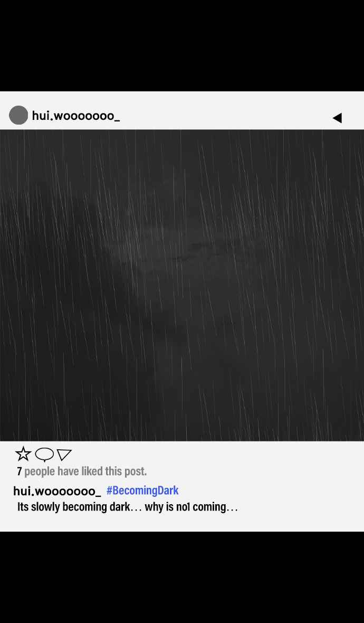Image resolution: width=364 pixels, height=623 pixels.
Task: Tap the downward triangle share icon
Action: click(x=64, y=455)
